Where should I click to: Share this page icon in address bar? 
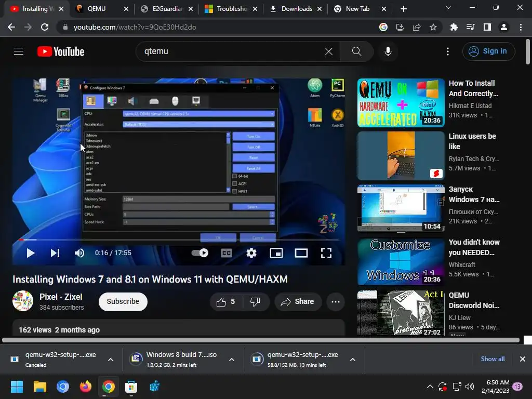(x=417, y=27)
